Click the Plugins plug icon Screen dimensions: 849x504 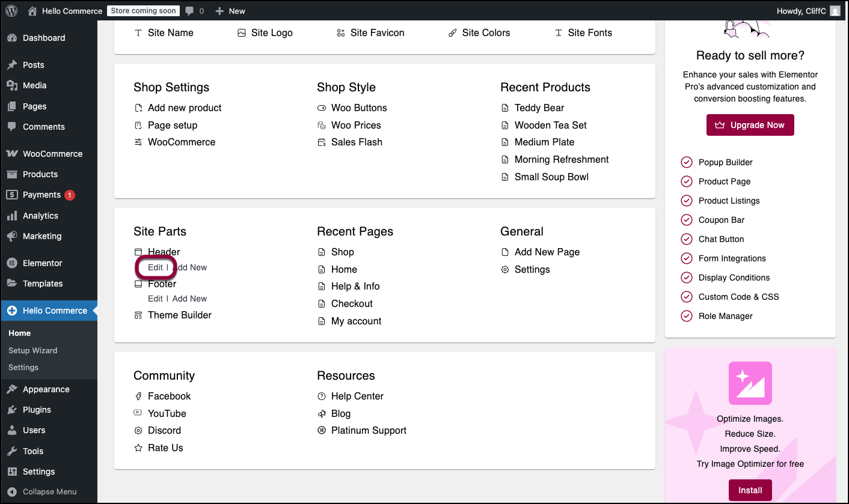point(12,410)
